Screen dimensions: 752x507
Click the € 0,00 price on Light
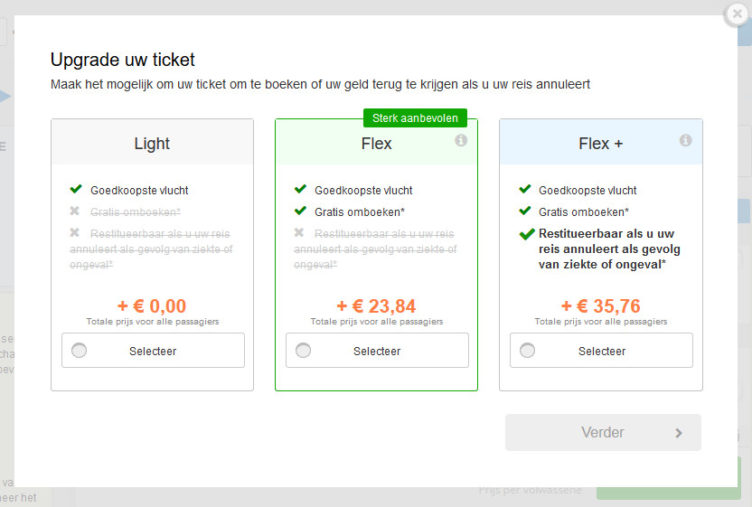coord(152,306)
